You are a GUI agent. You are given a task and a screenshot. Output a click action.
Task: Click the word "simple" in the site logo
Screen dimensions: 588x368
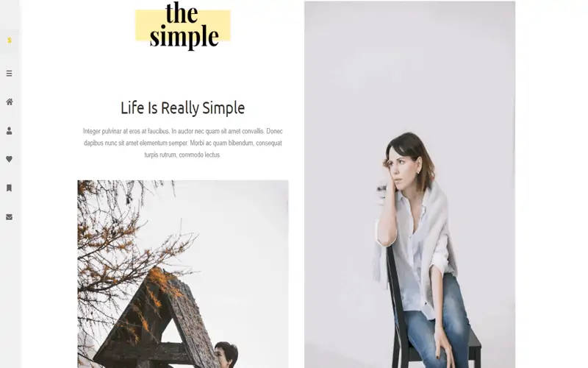[184, 37]
